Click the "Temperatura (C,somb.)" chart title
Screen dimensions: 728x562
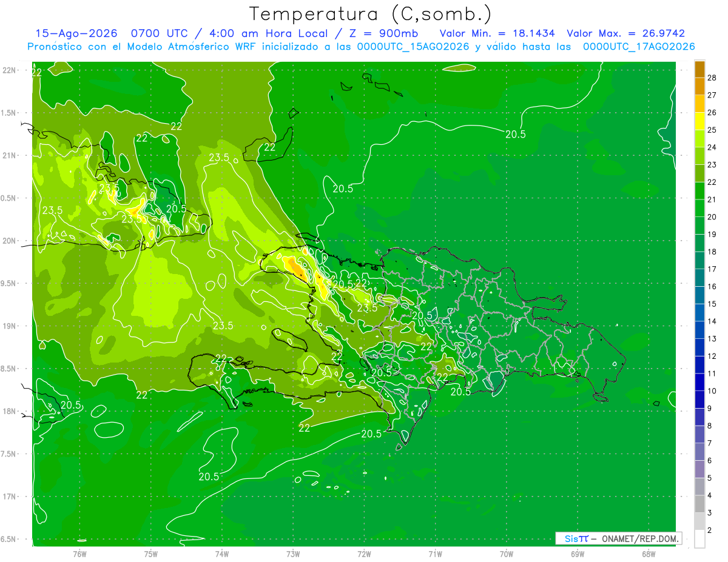click(371, 14)
